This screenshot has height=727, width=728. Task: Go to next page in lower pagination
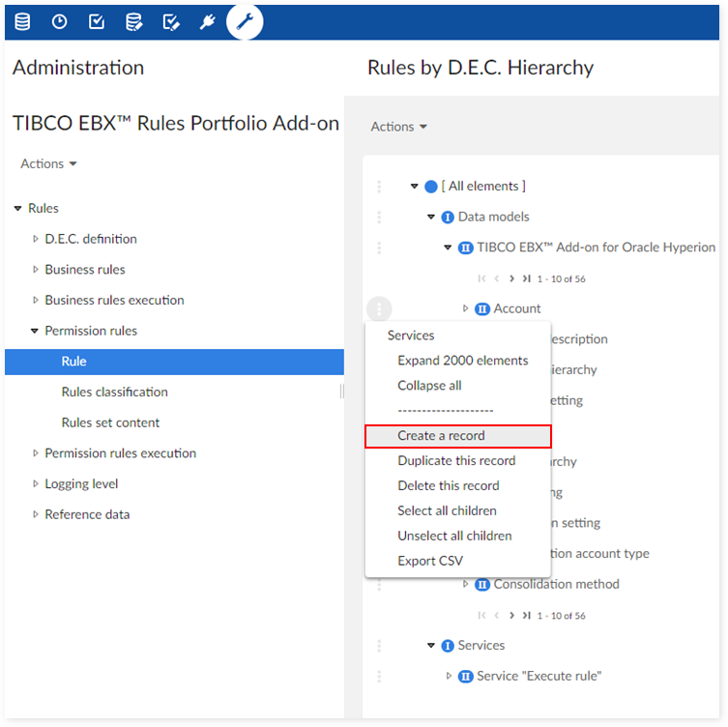click(x=511, y=615)
